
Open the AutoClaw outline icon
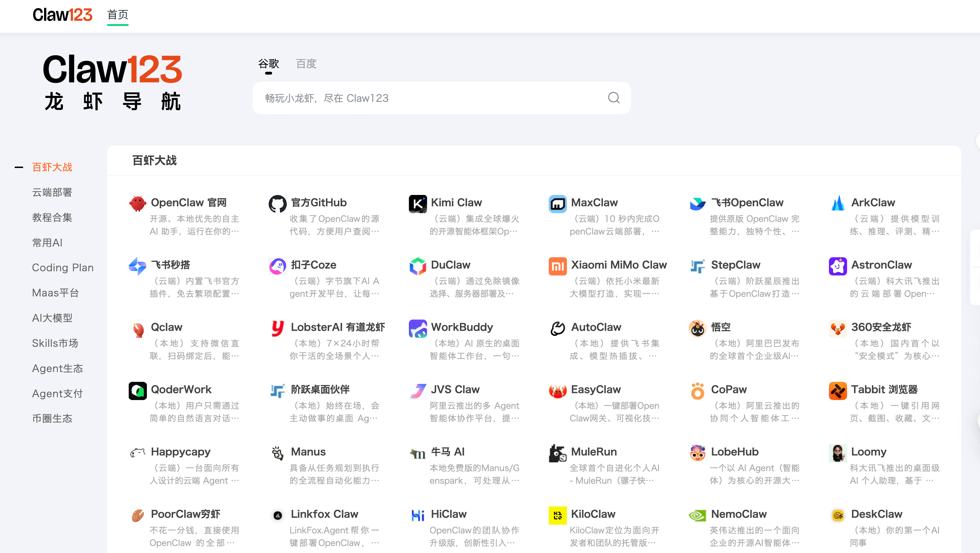pyautogui.click(x=558, y=328)
